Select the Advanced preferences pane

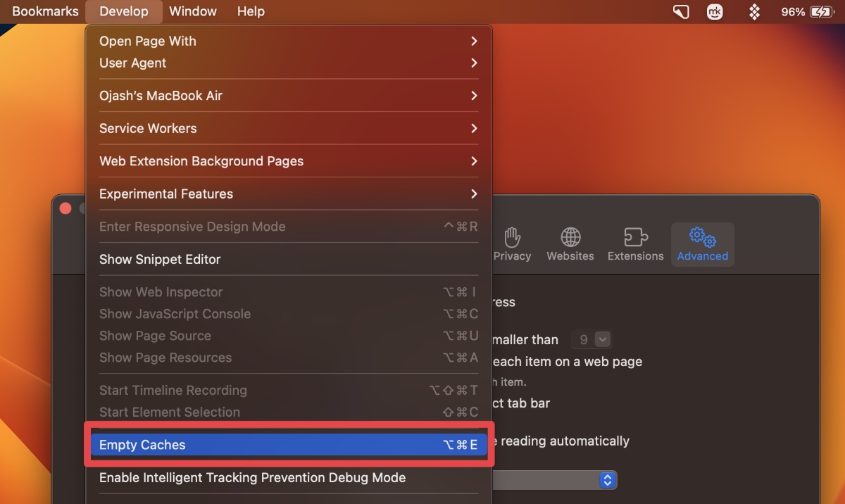pyautogui.click(x=702, y=244)
